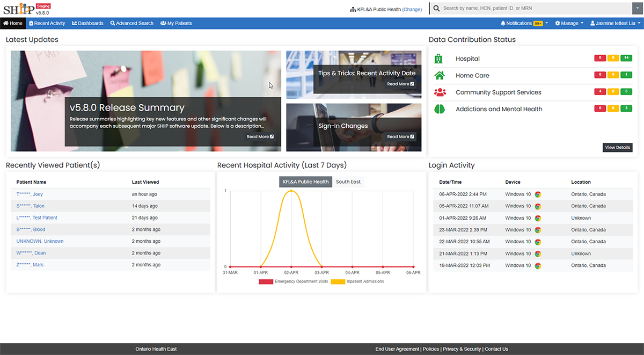Screen dimensions: 644x355
Task: Click the Chrome icon for 18-MAR-2022 login
Action: (x=538, y=265)
